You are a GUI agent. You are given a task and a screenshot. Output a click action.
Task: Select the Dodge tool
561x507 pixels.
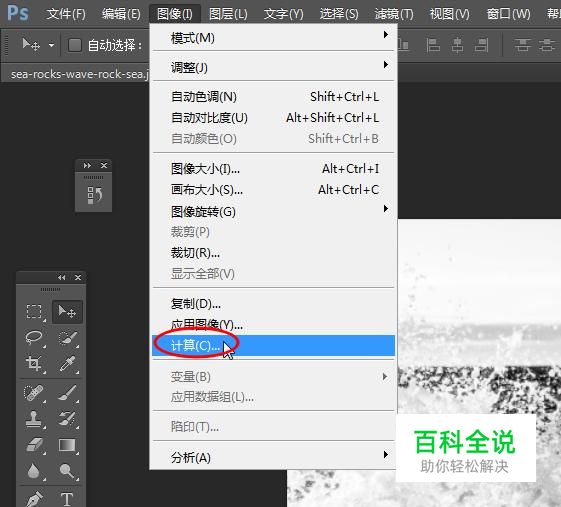67,471
